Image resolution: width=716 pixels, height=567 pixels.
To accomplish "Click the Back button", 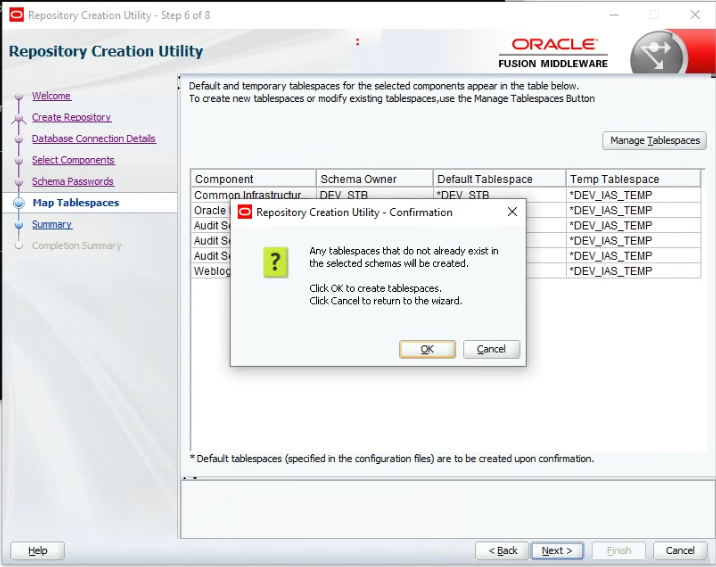I will point(502,551).
